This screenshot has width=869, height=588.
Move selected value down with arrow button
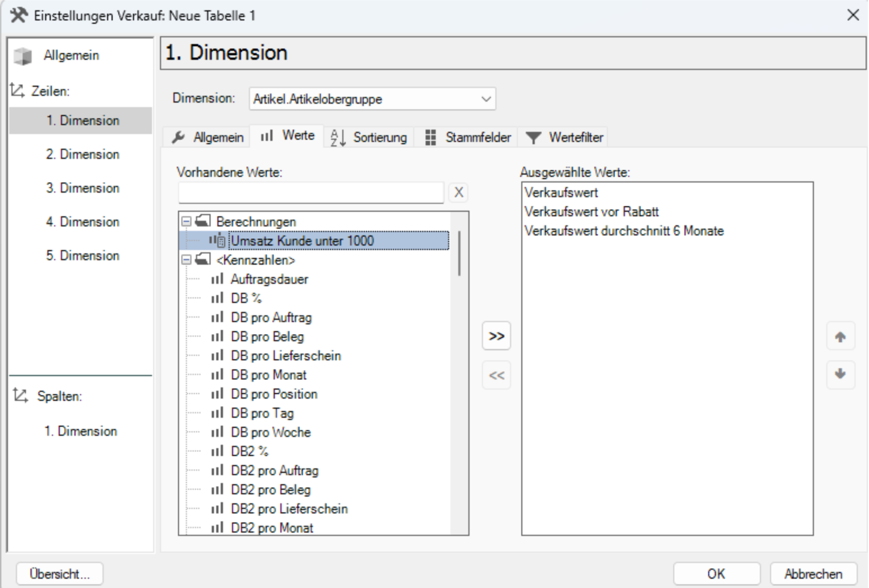(841, 374)
